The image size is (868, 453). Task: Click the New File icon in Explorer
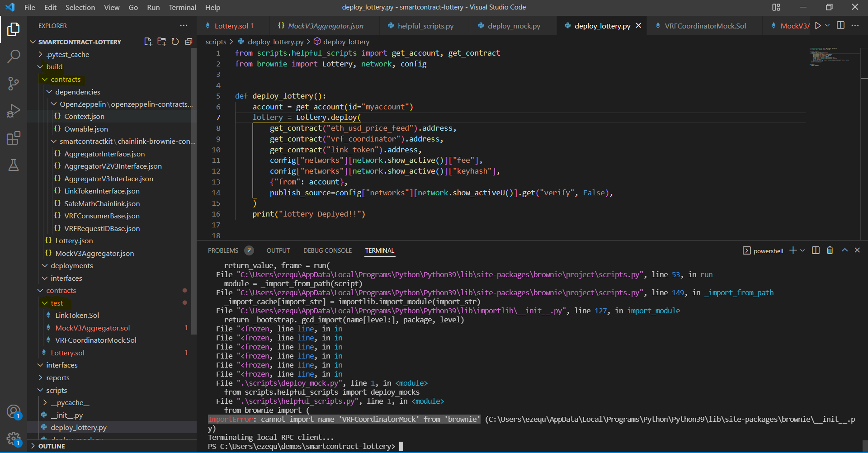click(148, 42)
